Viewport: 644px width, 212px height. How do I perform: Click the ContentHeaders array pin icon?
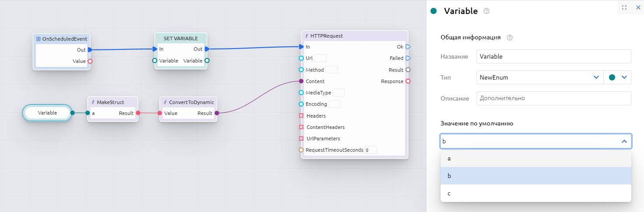pyautogui.click(x=301, y=127)
